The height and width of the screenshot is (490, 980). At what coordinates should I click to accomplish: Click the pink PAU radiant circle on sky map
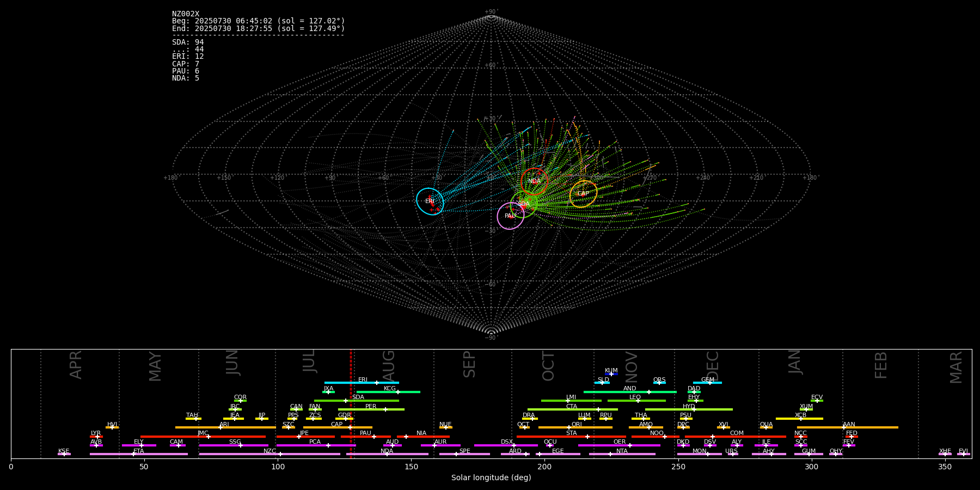(x=511, y=216)
